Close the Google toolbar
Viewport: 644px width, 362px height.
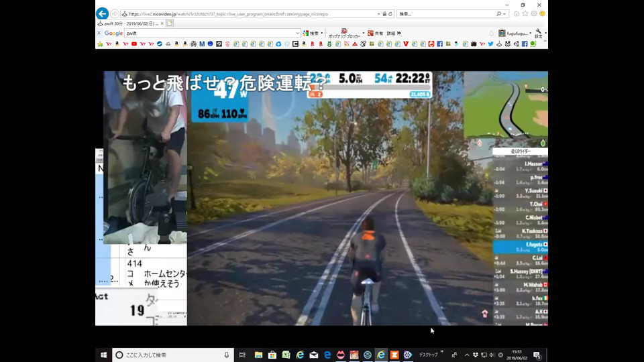pos(99,34)
